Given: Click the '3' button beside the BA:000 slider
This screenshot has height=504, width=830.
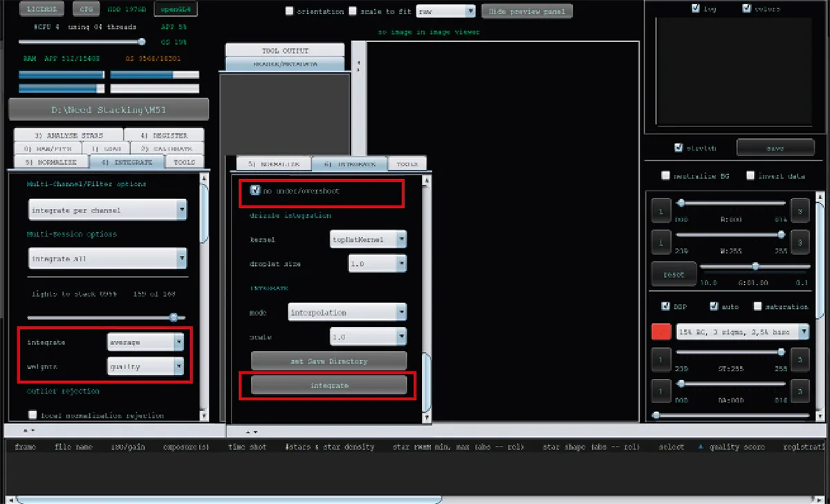Looking at the screenshot, I should (x=800, y=391).
